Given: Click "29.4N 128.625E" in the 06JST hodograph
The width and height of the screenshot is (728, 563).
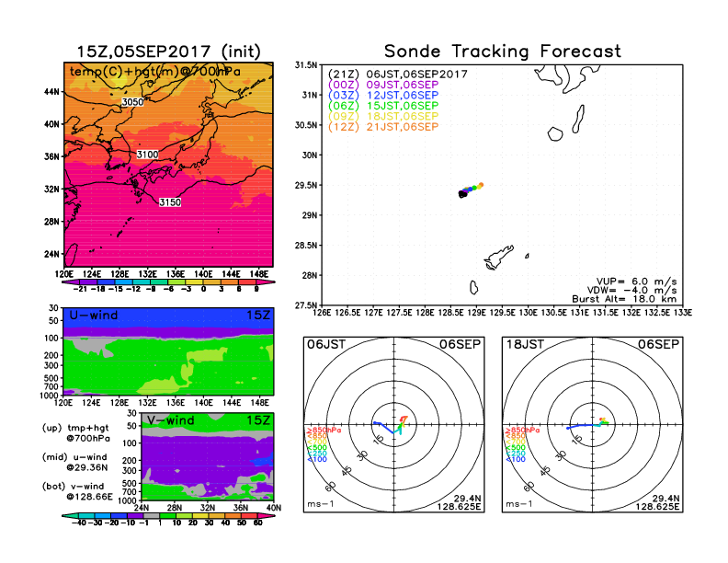Looking at the screenshot, I should (459, 502).
